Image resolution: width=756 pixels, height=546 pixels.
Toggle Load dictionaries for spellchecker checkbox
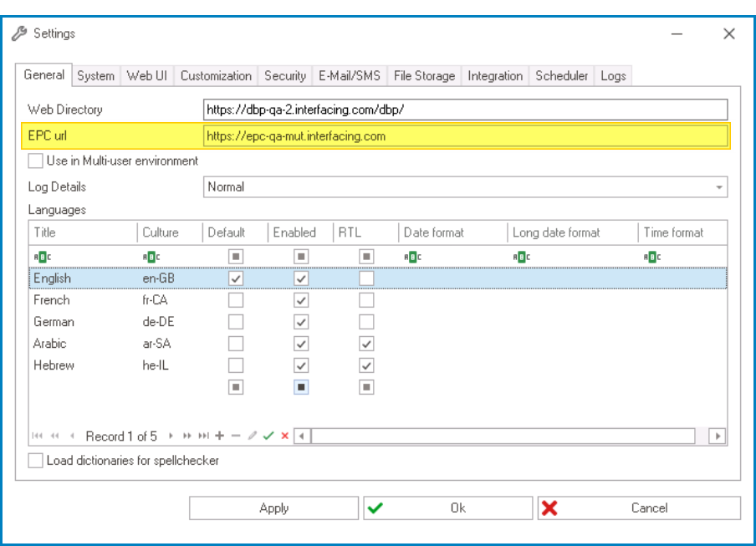tap(35, 460)
